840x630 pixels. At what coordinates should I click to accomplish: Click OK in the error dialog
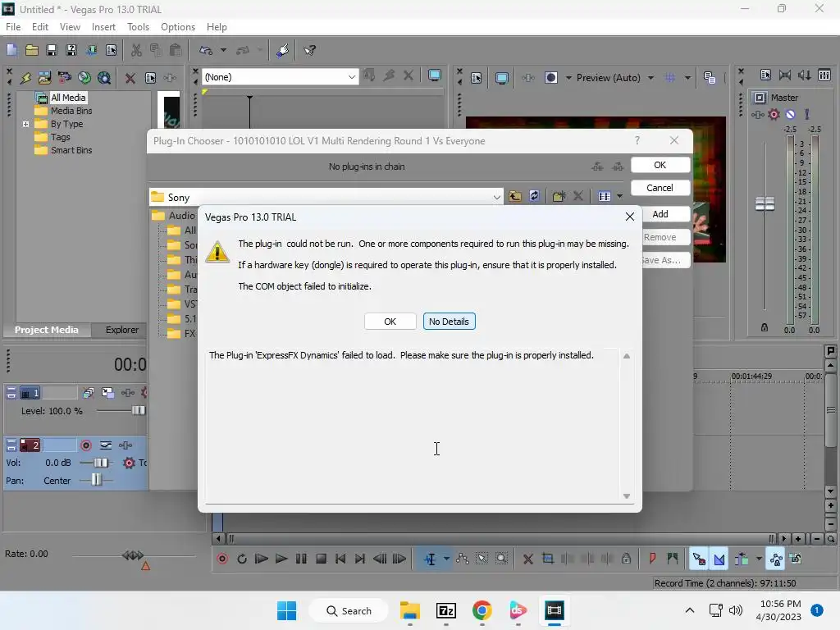[x=390, y=322]
